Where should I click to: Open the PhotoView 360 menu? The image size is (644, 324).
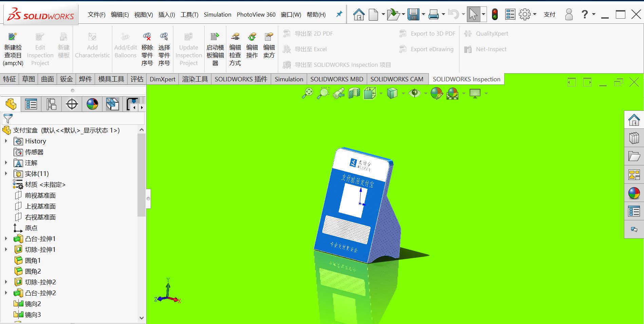point(256,15)
